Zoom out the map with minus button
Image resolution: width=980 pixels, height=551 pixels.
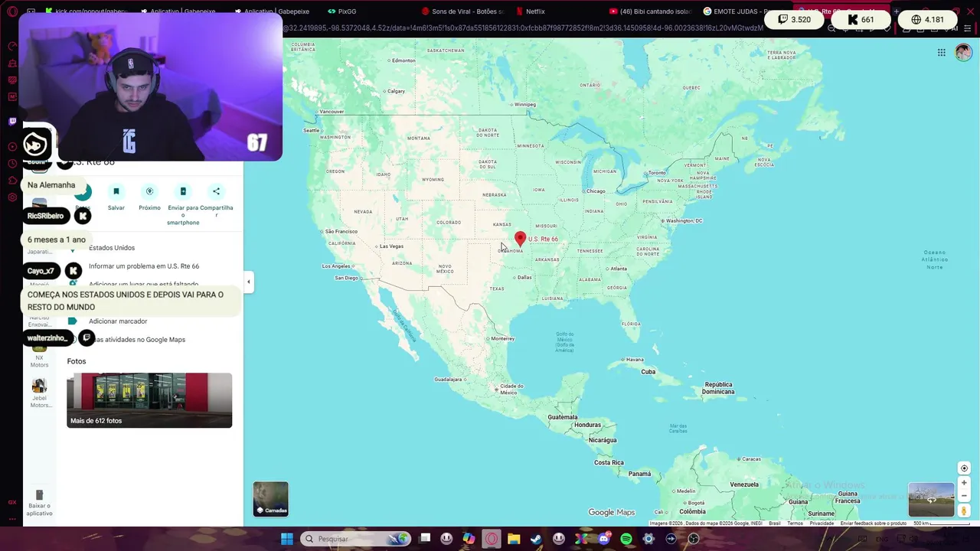click(x=964, y=496)
